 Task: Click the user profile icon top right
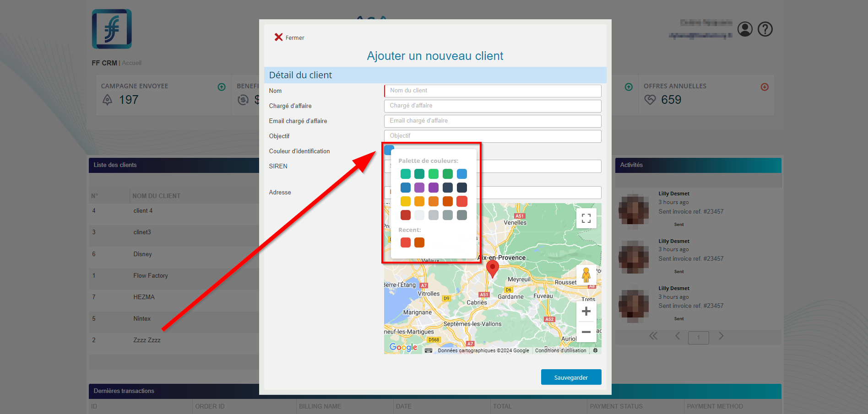745,29
